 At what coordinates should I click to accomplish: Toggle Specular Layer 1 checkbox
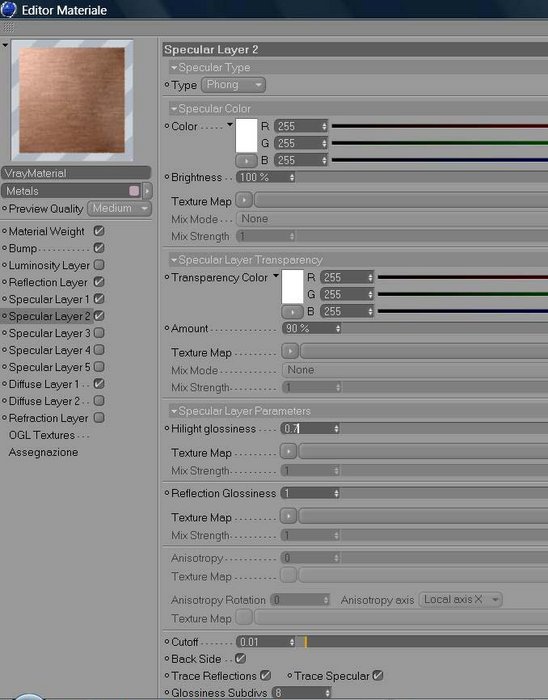[99, 299]
